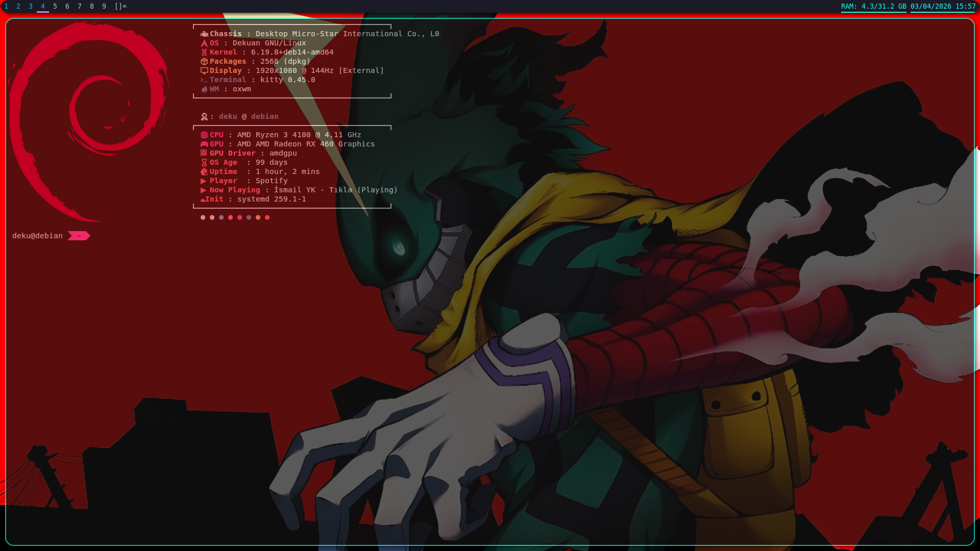
Task: Click the Now Playing play icon
Action: (204, 190)
